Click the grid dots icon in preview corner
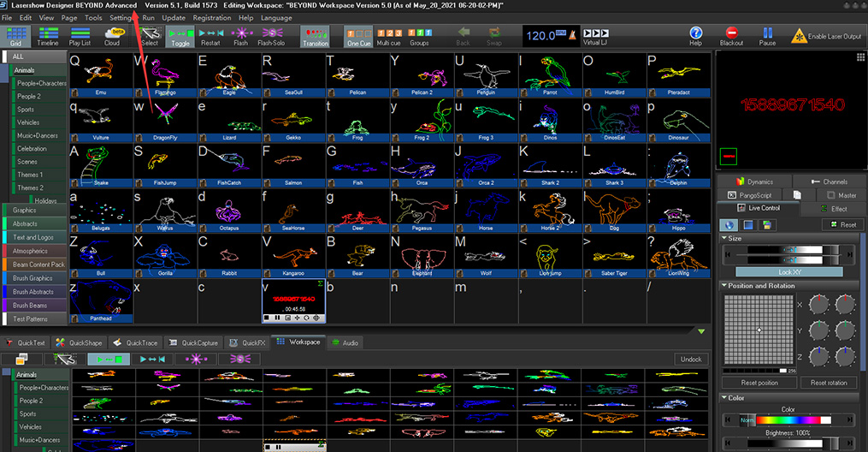This screenshot has width=868, height=452. [x=860, y=57]
